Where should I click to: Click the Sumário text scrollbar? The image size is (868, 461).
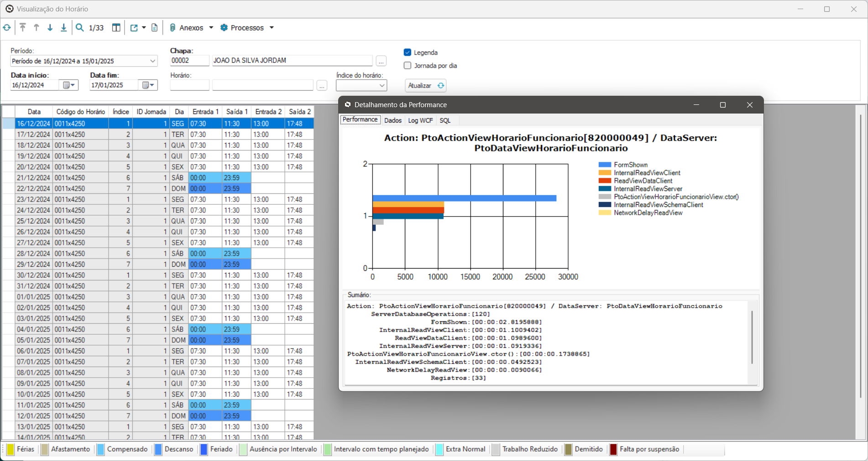click(x=752, y=337)
